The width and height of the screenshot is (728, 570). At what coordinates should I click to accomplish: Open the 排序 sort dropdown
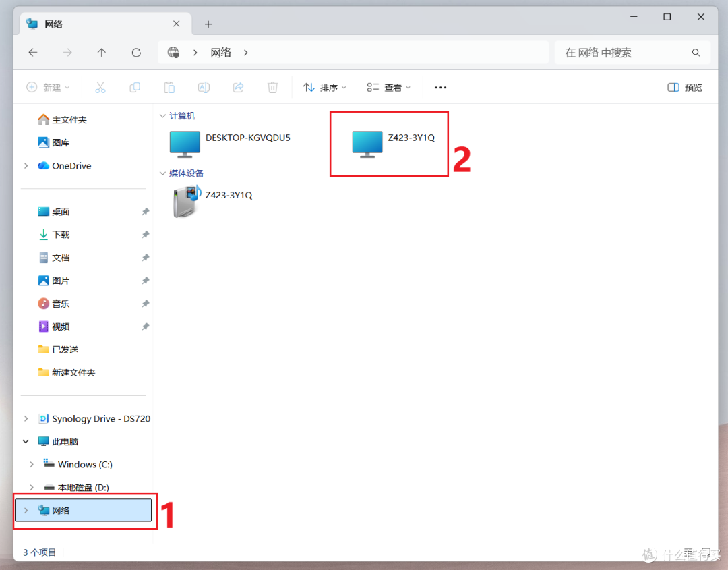tap(324, 87)
